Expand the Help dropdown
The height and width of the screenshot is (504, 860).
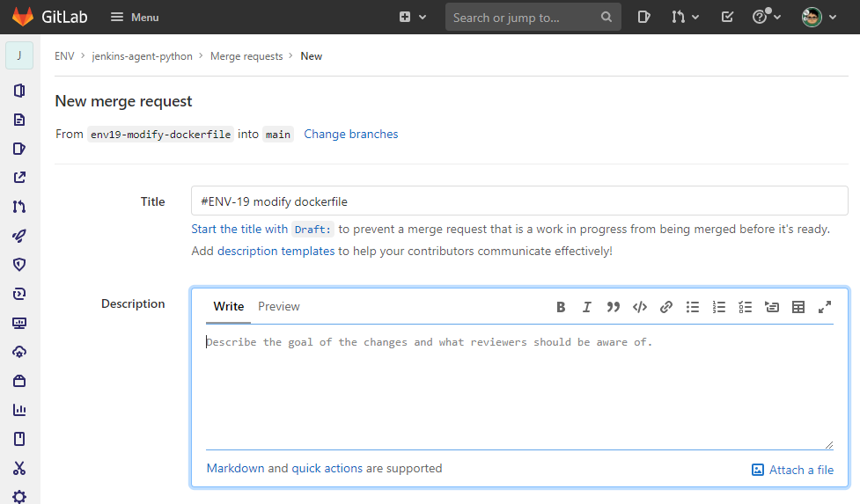767,17
